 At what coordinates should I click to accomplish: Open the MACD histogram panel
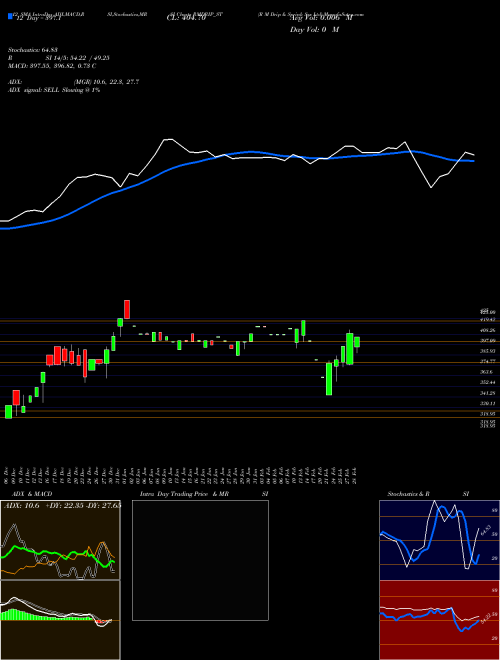60,620
